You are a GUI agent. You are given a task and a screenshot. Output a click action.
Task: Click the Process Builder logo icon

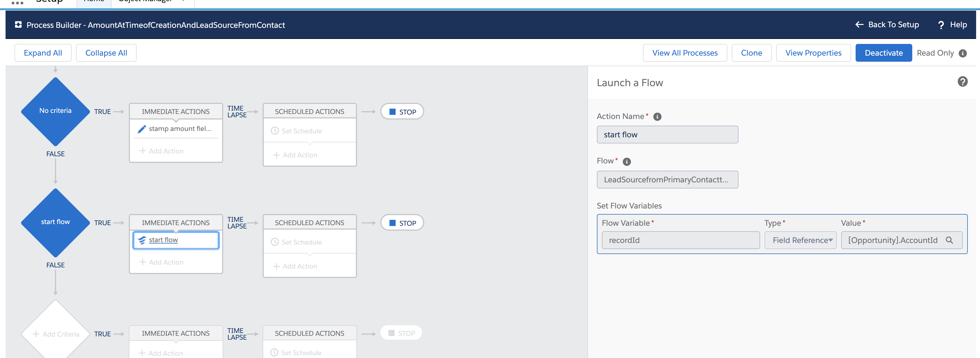(18, 25)
